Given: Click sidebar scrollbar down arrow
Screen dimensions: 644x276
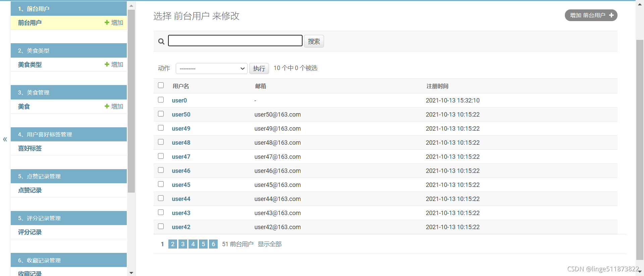Looking at the screenshot, I should [131, 273].
